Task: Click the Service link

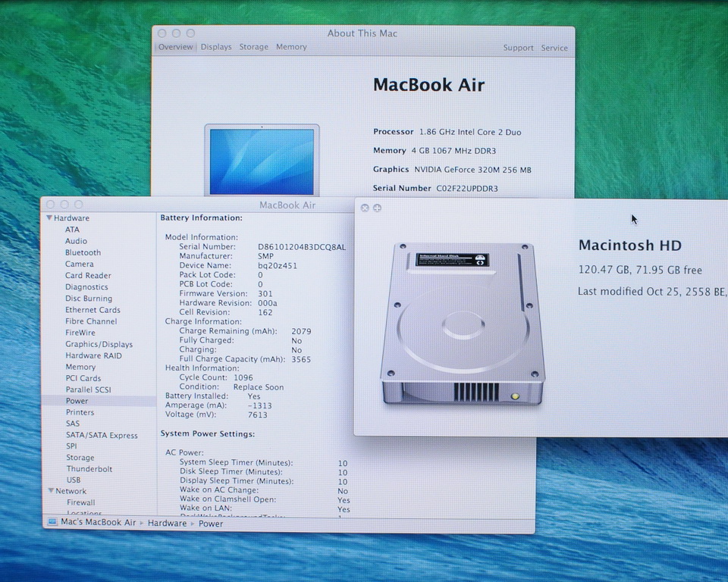Action: (554, 48)
